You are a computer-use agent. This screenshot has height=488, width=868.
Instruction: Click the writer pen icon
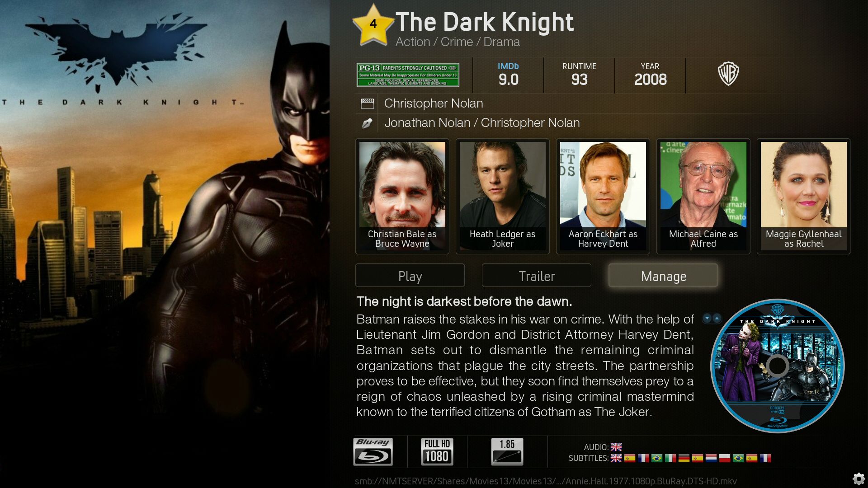[367, 123]
